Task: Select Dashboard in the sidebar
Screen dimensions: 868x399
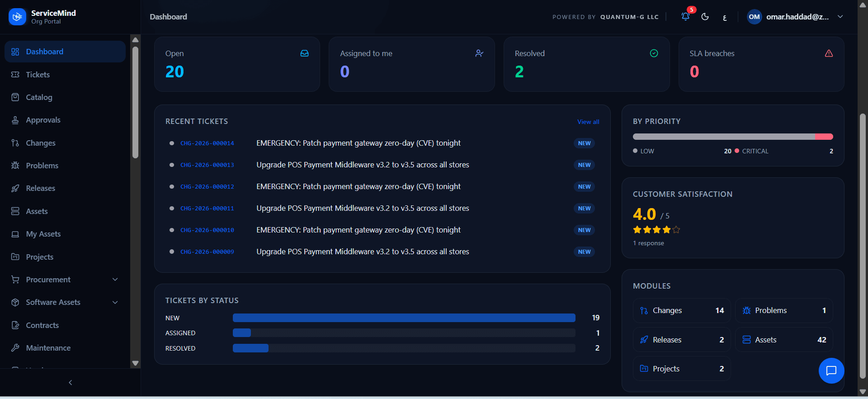Action: (65, 52)
